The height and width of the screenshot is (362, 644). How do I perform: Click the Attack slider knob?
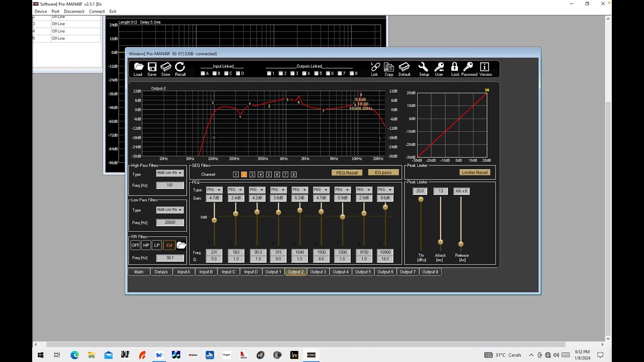440,242
